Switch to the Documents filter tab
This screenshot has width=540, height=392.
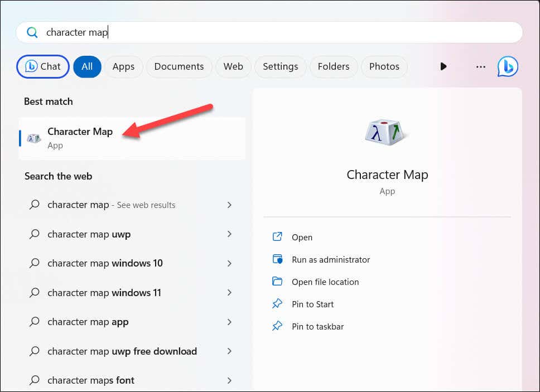(179, 66)
